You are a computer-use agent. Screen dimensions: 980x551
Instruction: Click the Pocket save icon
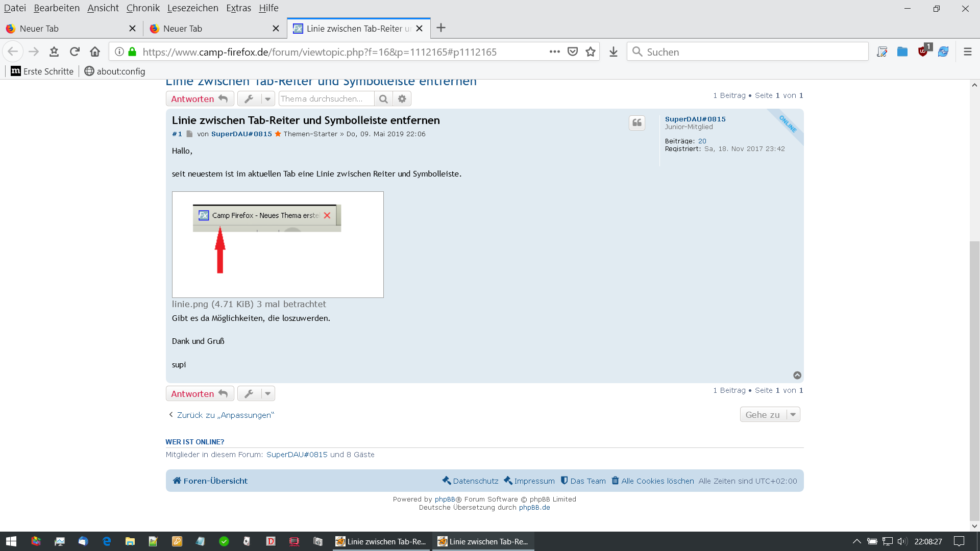pos(573,52)
